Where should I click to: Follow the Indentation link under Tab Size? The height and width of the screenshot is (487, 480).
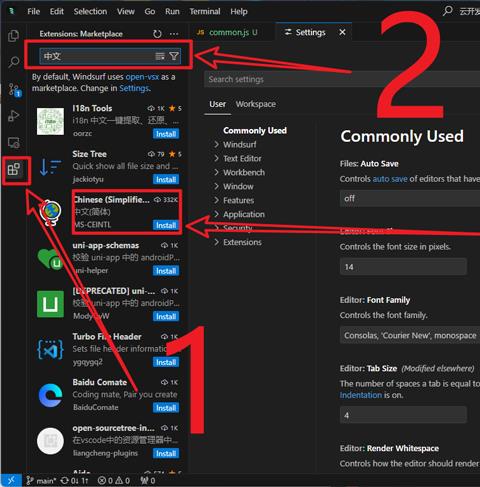point(361,395)
